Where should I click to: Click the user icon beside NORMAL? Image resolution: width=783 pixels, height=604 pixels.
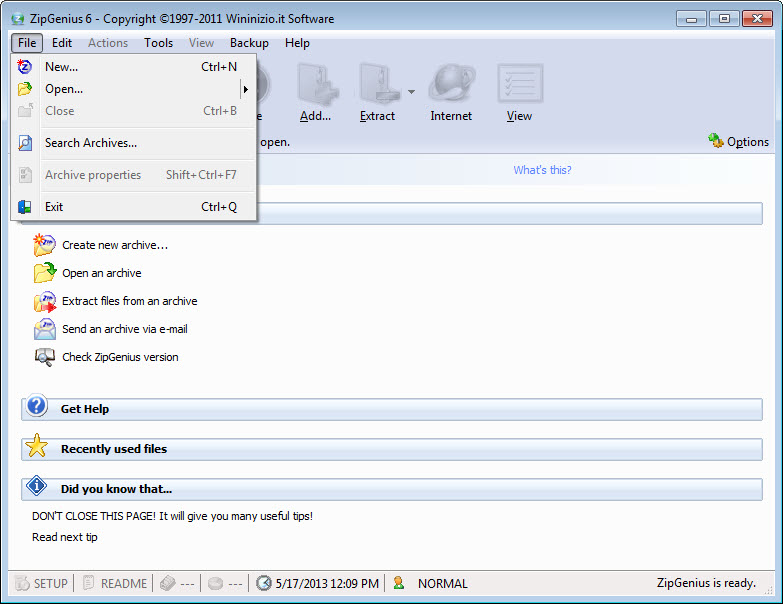(398, 583)
